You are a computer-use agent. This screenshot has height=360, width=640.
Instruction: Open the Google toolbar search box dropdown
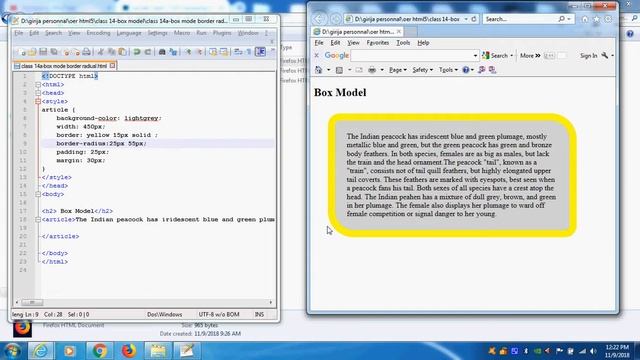tap(475, 56)
